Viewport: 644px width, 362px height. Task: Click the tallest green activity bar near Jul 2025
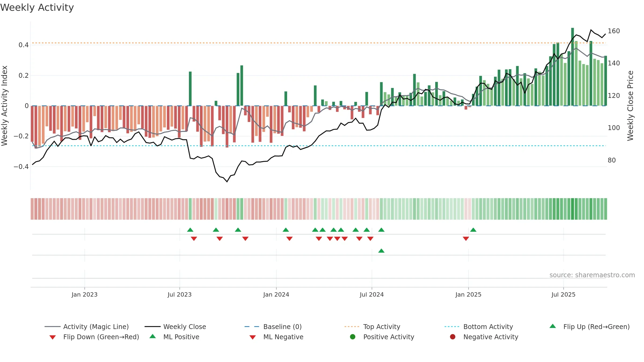[573, 67]
